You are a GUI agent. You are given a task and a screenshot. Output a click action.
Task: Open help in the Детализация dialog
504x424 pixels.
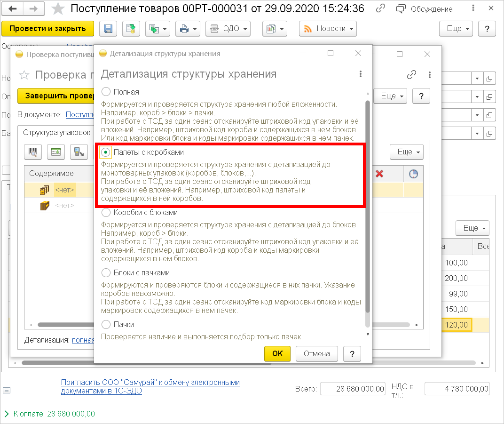(352, 353)
